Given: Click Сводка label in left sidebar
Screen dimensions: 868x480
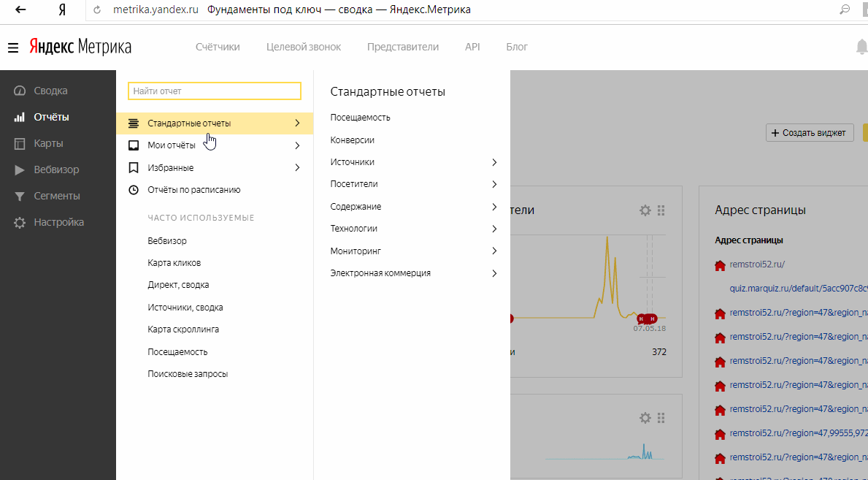Looking at the screenshot, I should (50, 91).
